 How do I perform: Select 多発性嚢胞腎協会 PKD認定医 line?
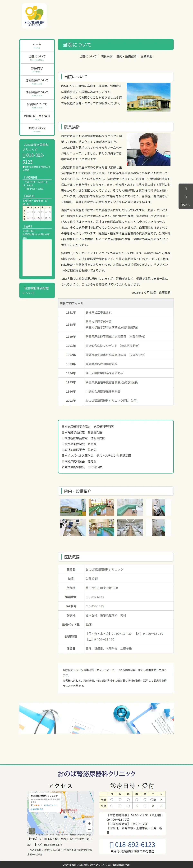pos(82,467)
